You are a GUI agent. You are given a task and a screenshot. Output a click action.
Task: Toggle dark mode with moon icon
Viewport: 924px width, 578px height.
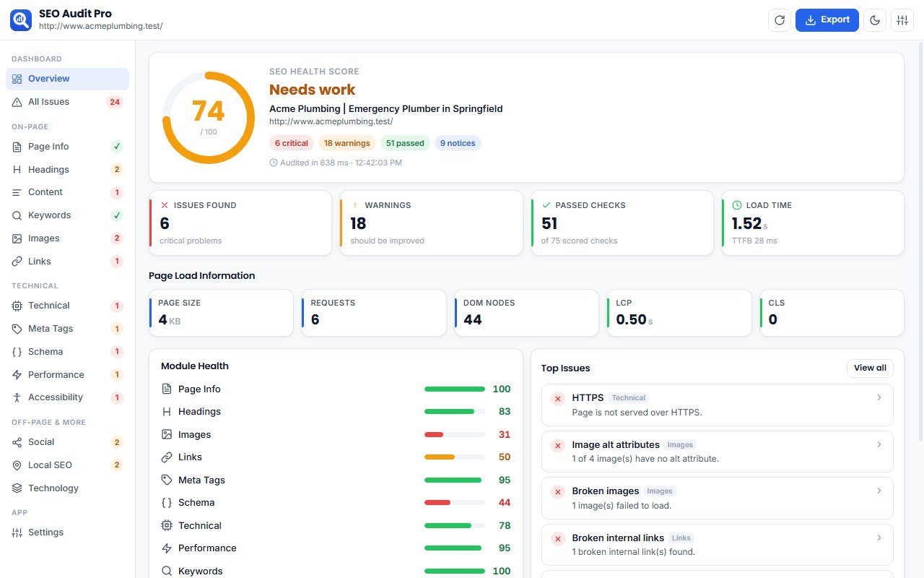coord(876,20)
